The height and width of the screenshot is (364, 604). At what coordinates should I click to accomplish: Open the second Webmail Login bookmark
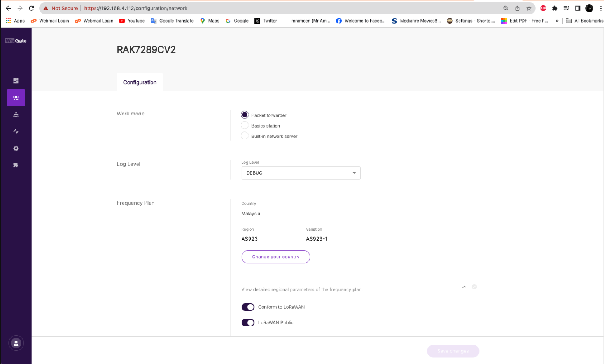94,21
